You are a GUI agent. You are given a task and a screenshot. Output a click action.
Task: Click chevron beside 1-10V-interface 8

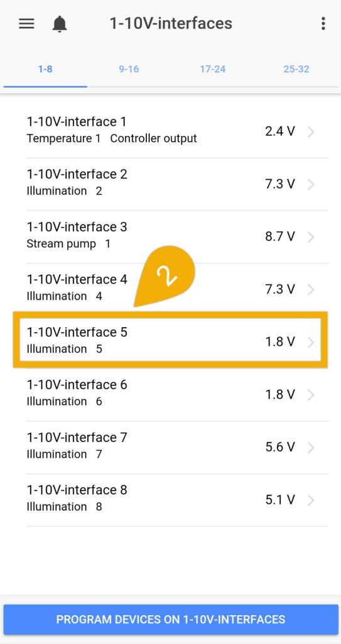click(311, 500)
